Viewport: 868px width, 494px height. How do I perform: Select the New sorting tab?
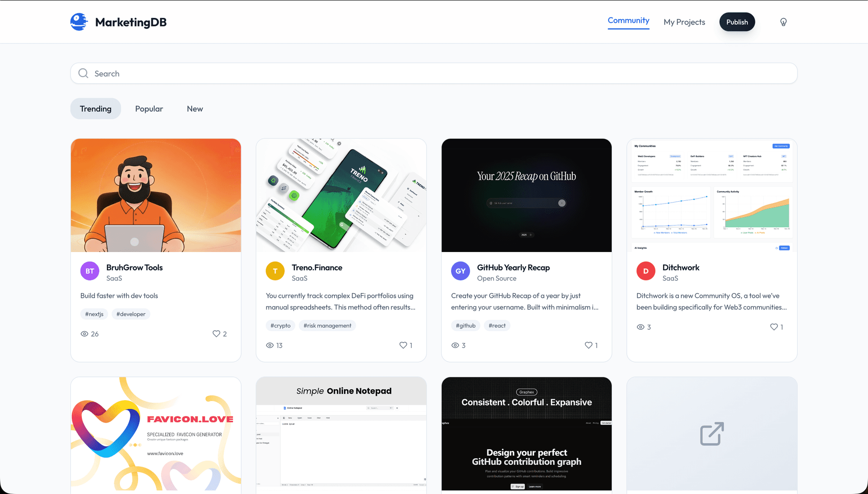(x=194, y=108)
